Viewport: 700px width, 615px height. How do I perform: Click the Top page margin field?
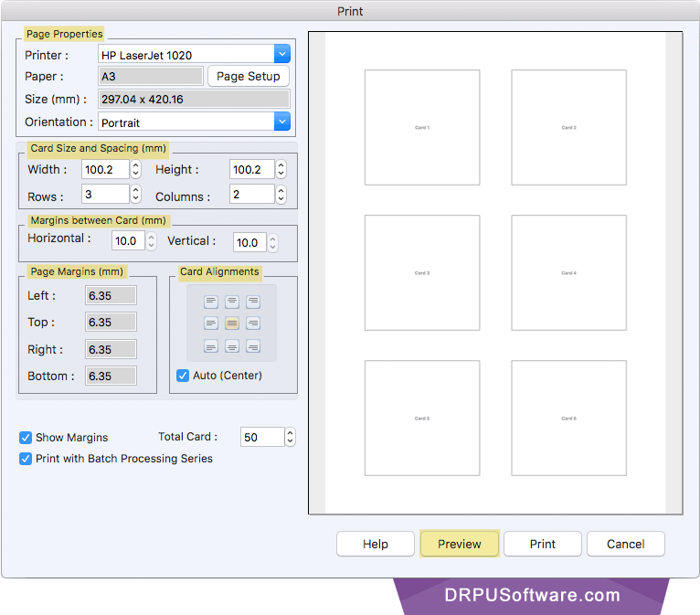111,323
